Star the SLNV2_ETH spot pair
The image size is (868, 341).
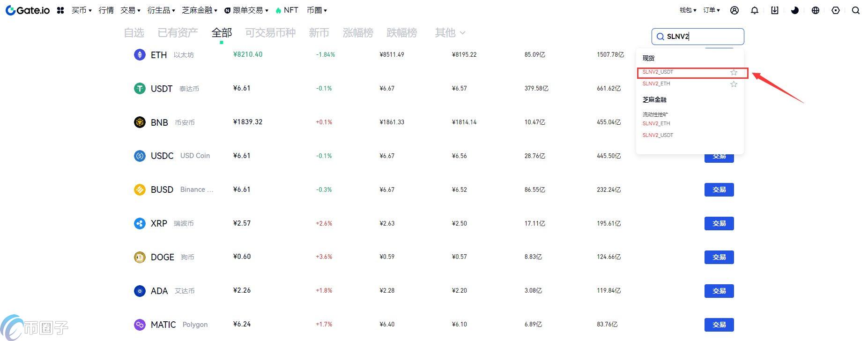point(734,84)
